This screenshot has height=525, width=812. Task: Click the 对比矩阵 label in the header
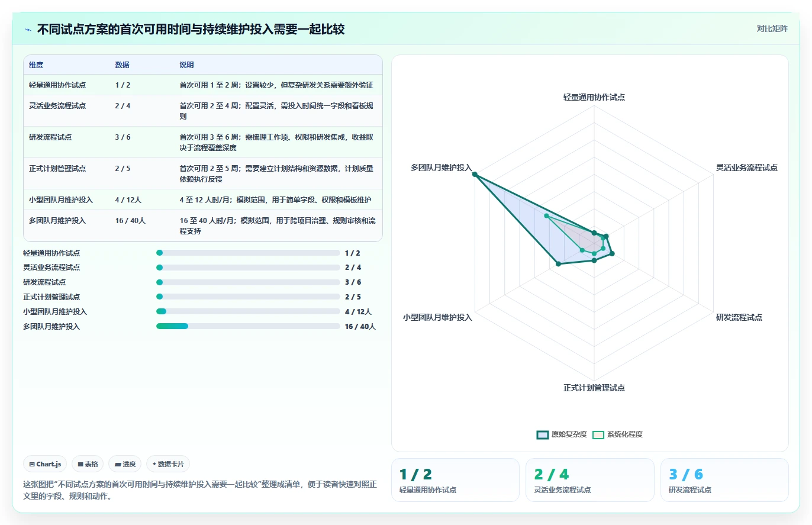coord(772,28)
